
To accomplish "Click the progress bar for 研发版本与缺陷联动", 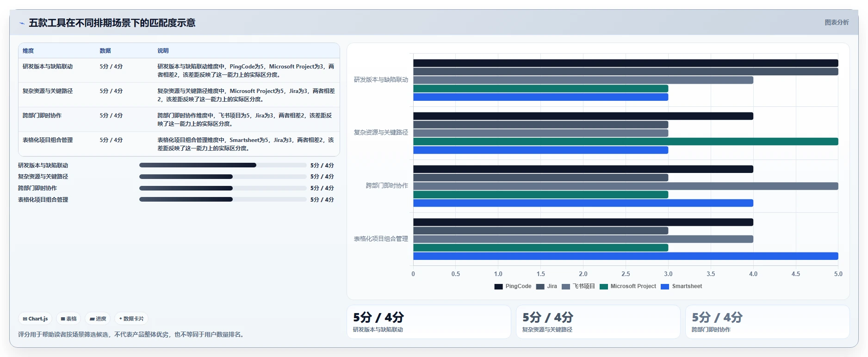I will 223,165.
